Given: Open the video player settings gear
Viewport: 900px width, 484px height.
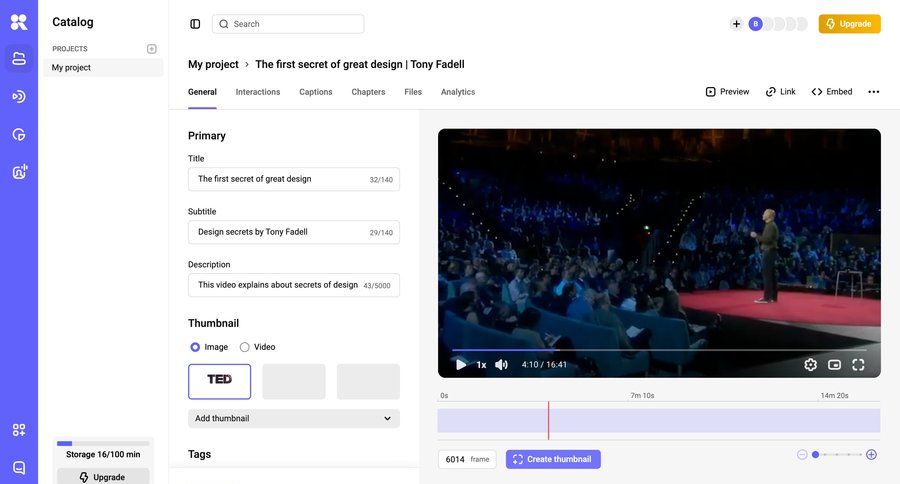Looking at the screenshot, I should [x=810, y=365].
